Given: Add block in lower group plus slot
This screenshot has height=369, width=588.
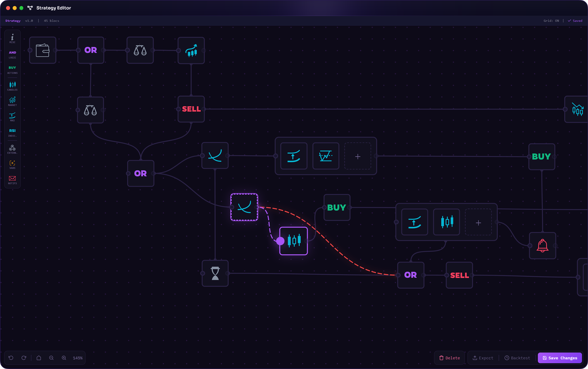Looking at the screenshot, I should (478, 222).
